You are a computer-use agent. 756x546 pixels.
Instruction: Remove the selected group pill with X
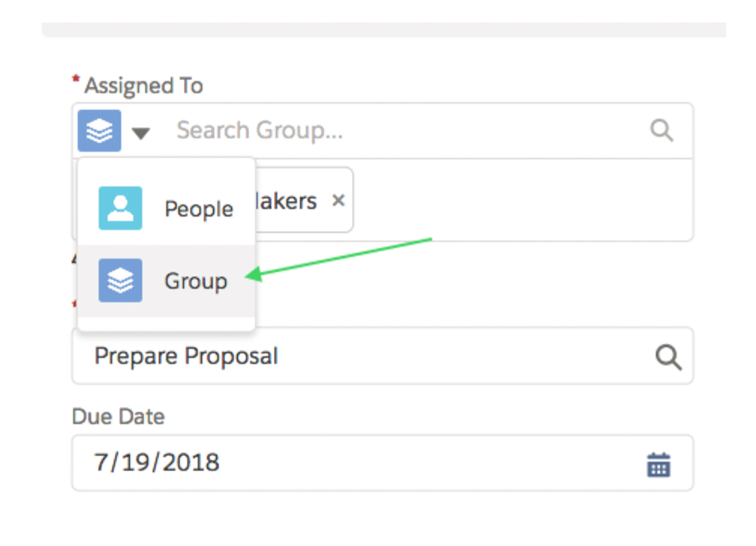tap(339, 200)
